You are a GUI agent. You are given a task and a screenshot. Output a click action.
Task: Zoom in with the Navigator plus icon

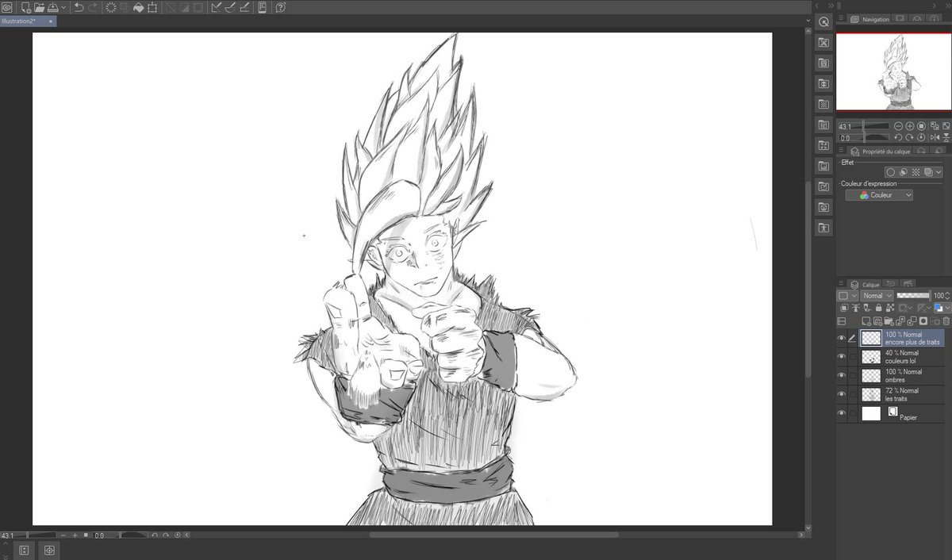[x=910, y=126]
